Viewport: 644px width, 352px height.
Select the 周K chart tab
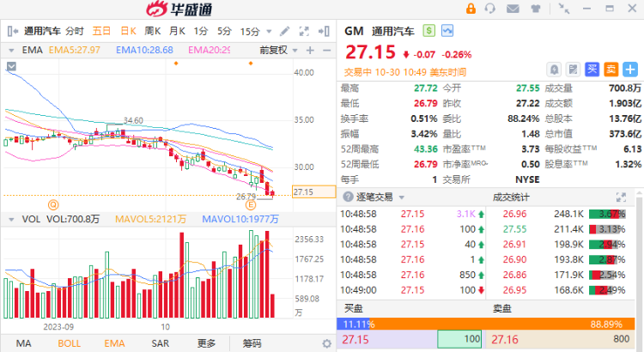point(152,31)
